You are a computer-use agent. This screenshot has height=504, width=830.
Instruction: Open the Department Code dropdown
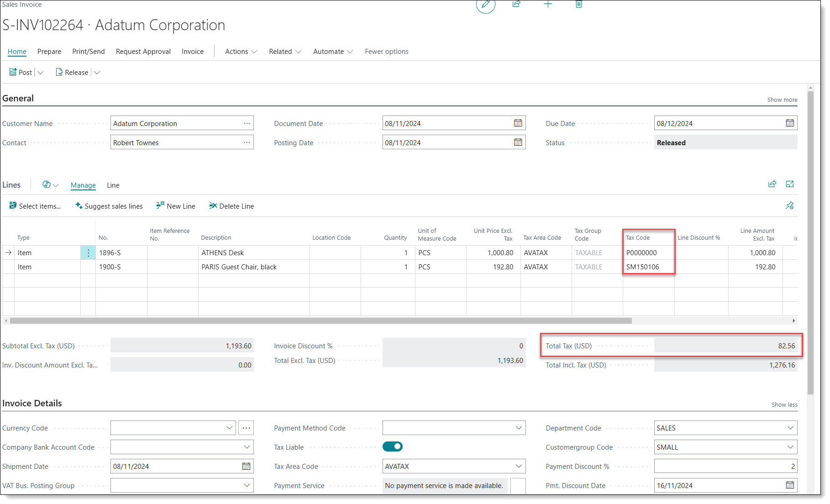click(x=790, y=428)
